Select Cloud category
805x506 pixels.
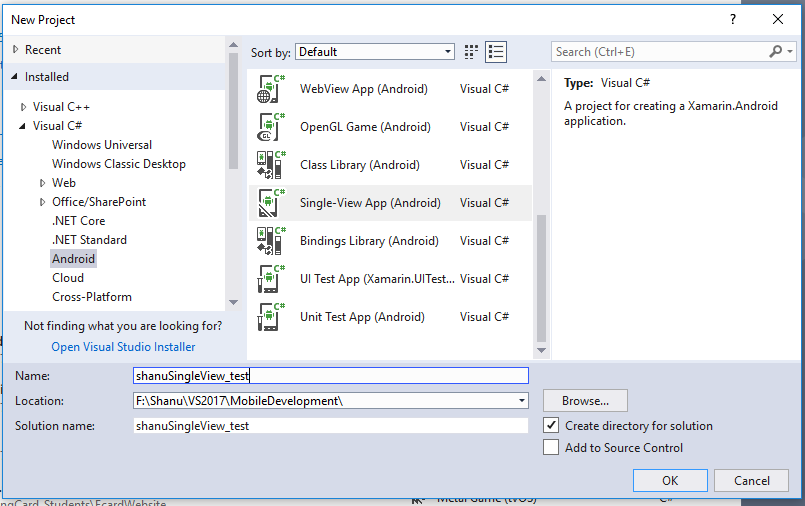68,278
